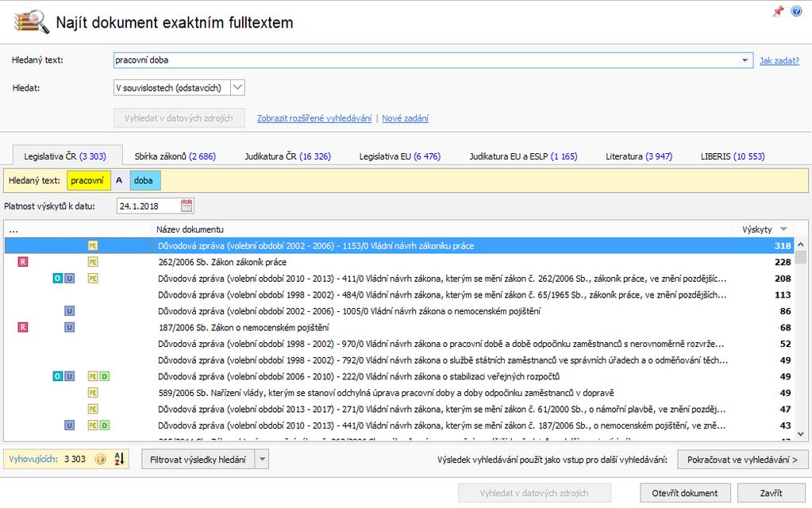812x508 pixels.
Task: Click the pin icon at top right
Action: (x=778, y=11)
